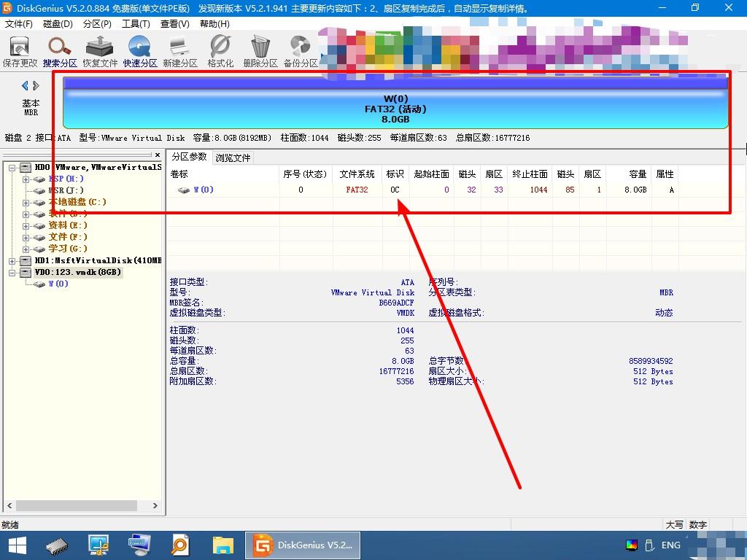Viewport: 747px width, 560px height.
Task: Click the new version update notice link
Action: (244, 8)
